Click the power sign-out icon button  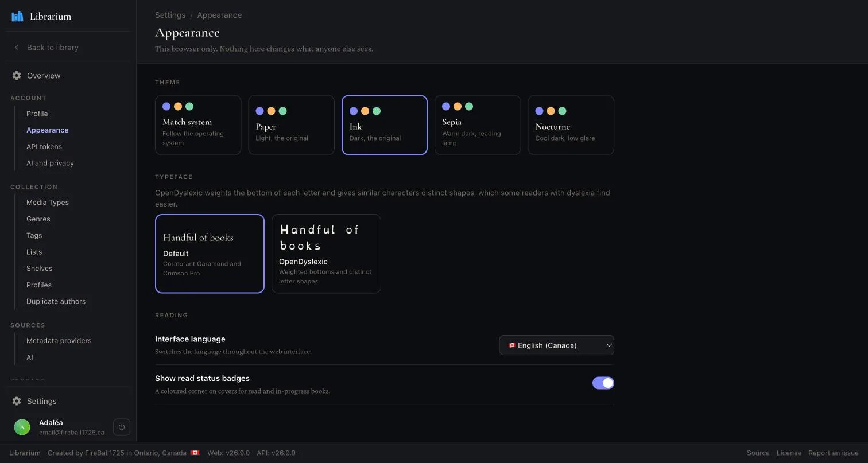pyautogui.click(x=122, y=427)
